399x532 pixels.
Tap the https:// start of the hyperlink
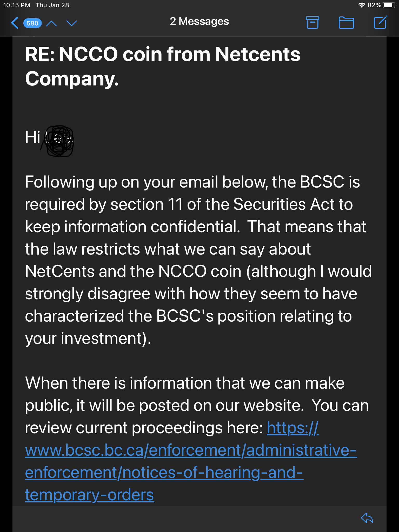point(293,428)
